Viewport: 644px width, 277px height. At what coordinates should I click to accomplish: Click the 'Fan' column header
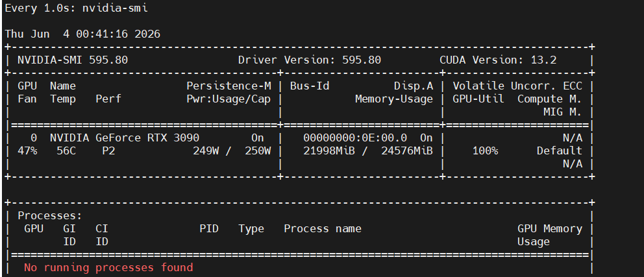click(27, 99)
